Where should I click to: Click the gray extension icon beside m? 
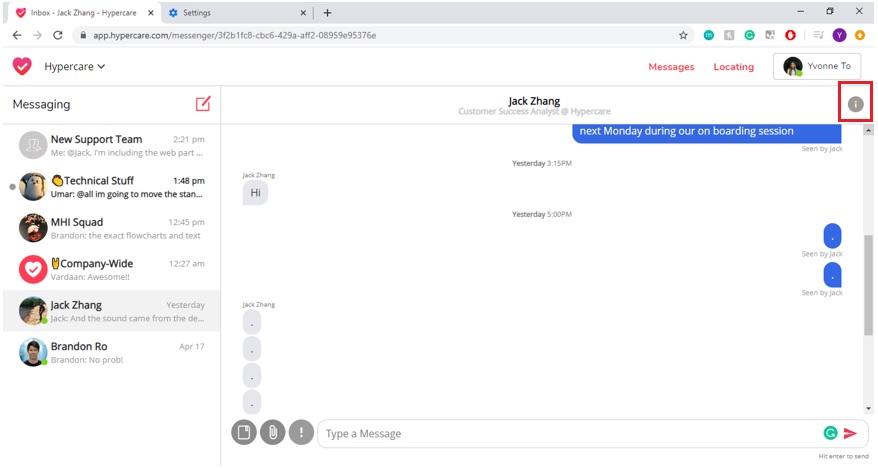click(x=729, y=35)
